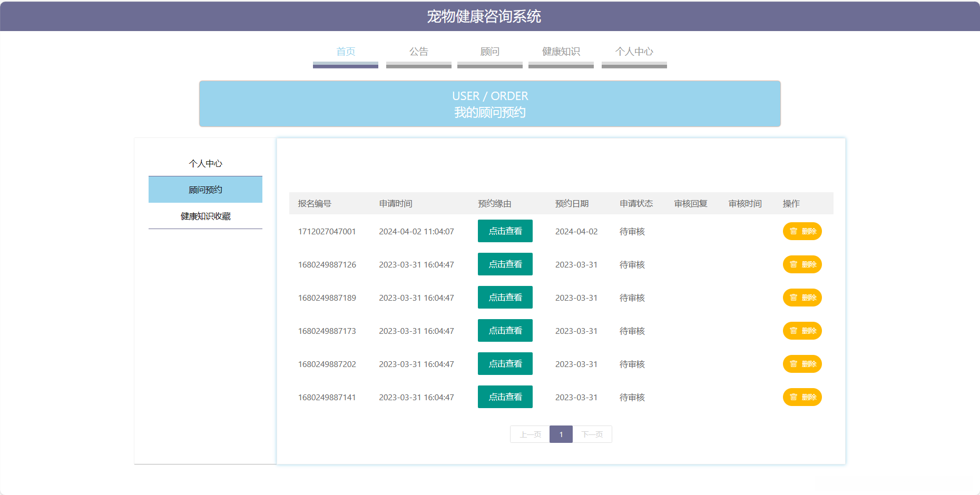This screenshot has height=495, width=980.
Task: Click the 预约缘由 column header
Action: [x=495, y=204]
